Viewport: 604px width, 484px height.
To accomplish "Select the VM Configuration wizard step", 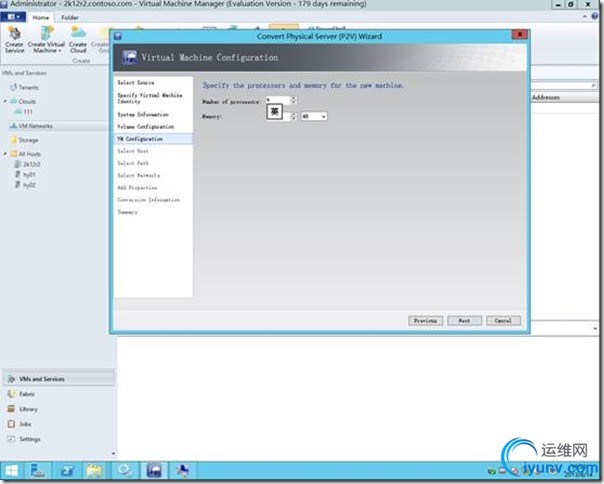I will tap(153, 139).
